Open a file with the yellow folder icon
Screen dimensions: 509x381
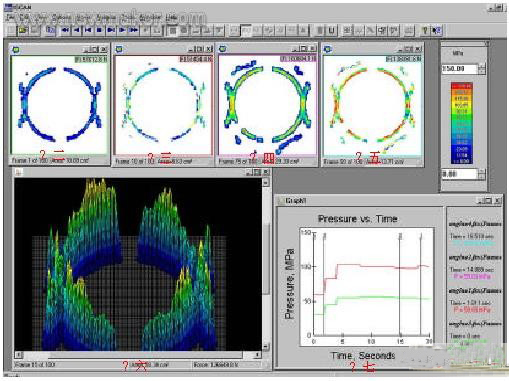pos(23,30)
